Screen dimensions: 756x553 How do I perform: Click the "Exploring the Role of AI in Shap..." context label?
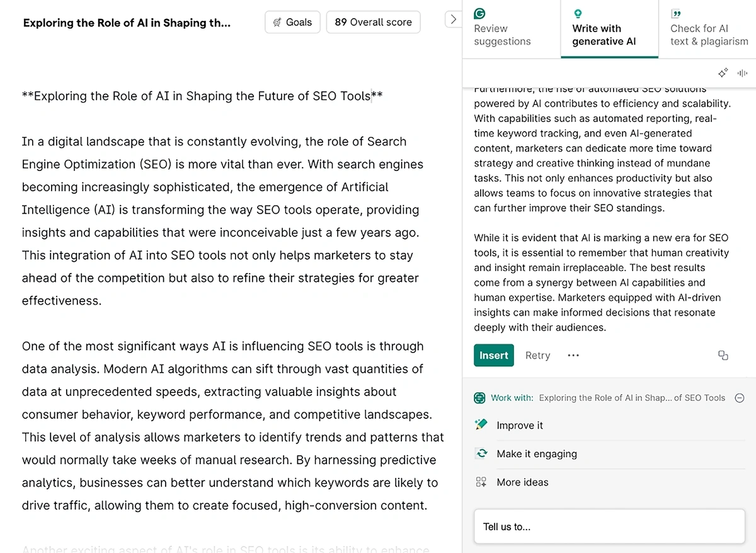(x=632, y=398)
